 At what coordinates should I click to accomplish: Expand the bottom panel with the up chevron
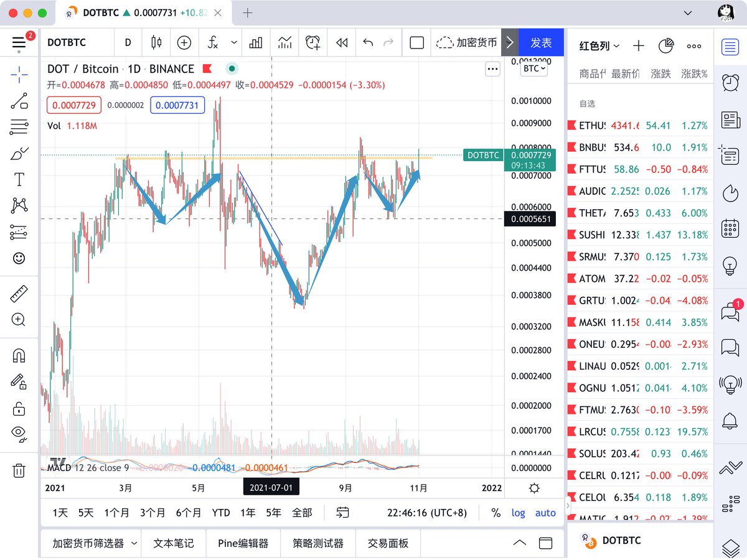[519, 543]
